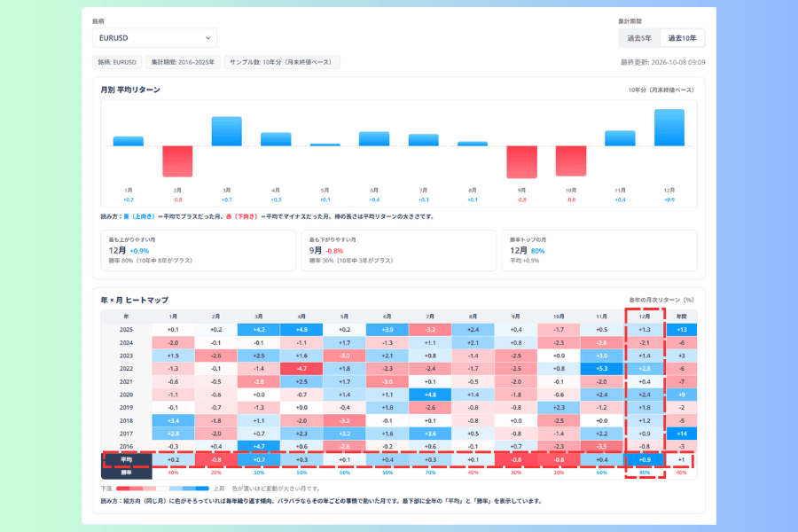Click 2022 4月 cell showing -4.7

click(x=301, y=369)
